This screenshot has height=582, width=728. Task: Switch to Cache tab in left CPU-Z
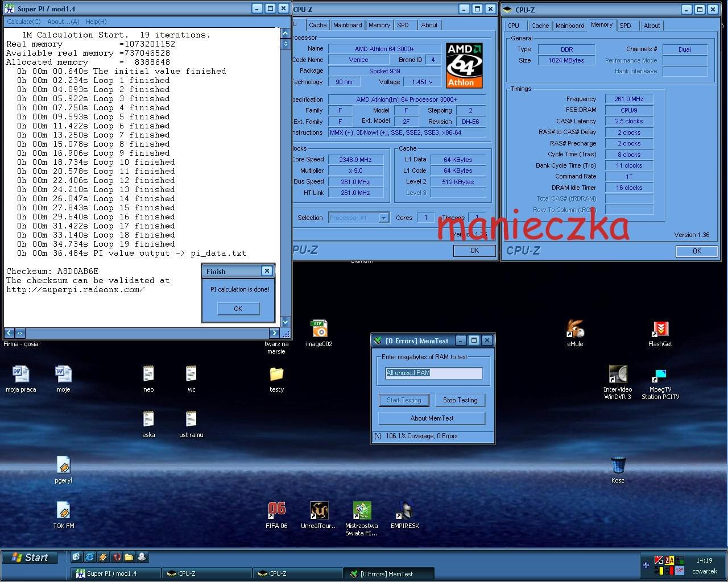point(317,25)
